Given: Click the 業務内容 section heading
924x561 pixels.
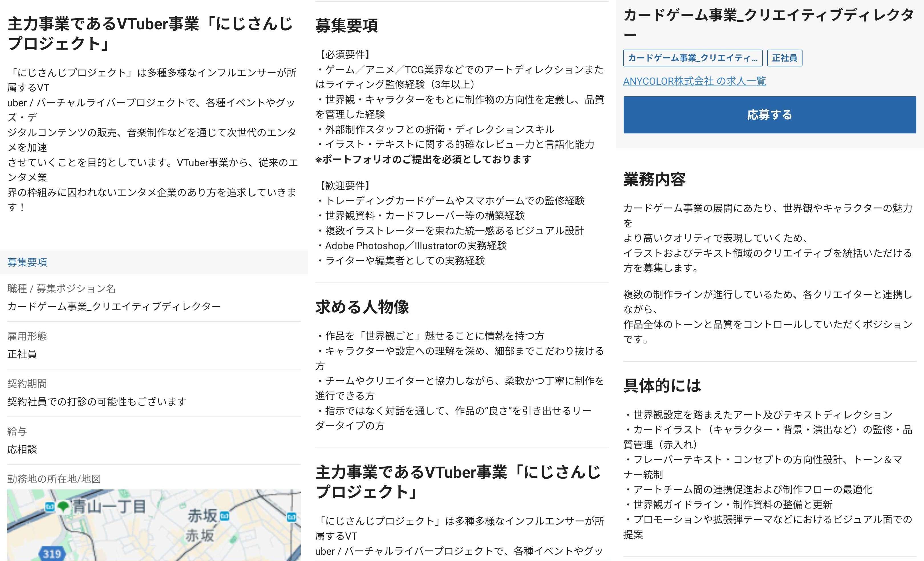Looking at the screenshot, I should (x=654, y=179).
